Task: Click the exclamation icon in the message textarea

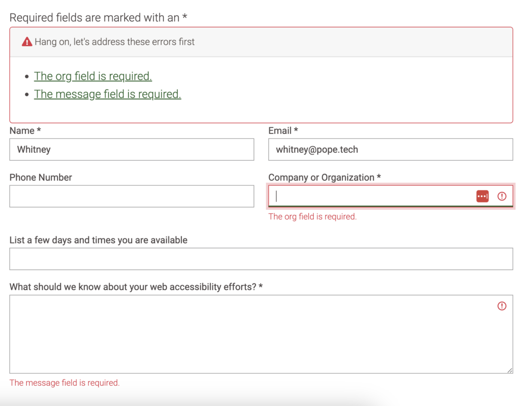Action: click(501, 306)
